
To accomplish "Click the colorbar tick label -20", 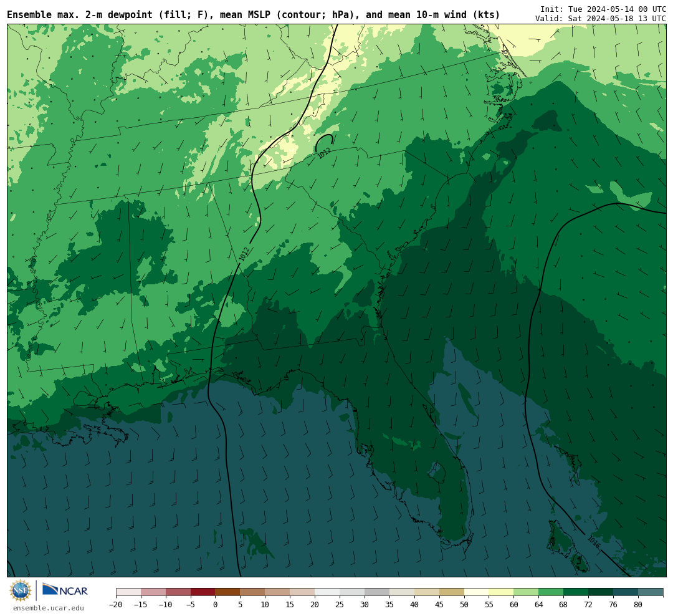I will click(x=116, y=604).
